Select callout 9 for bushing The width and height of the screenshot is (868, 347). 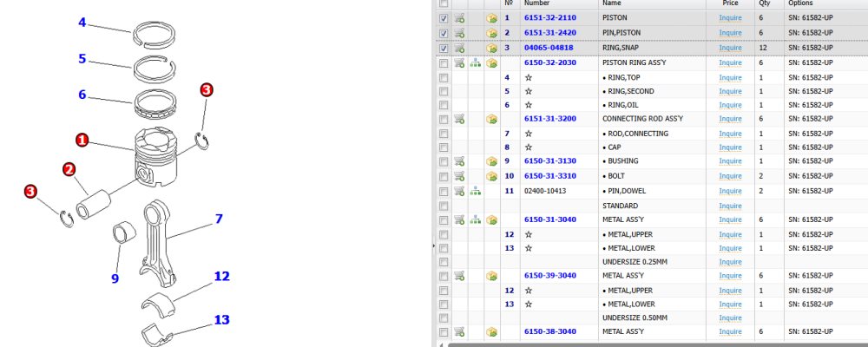[115, 278]
